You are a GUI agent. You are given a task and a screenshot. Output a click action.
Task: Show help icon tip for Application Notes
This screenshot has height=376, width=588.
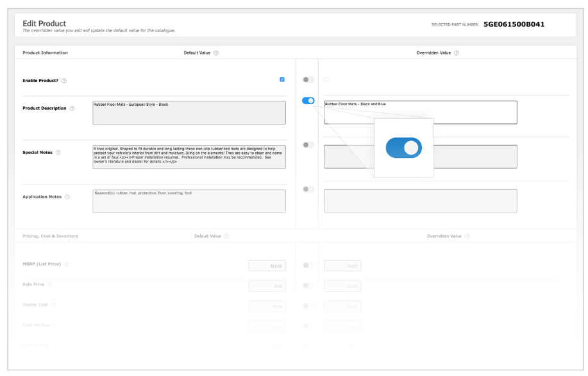[x=67, y=197]
